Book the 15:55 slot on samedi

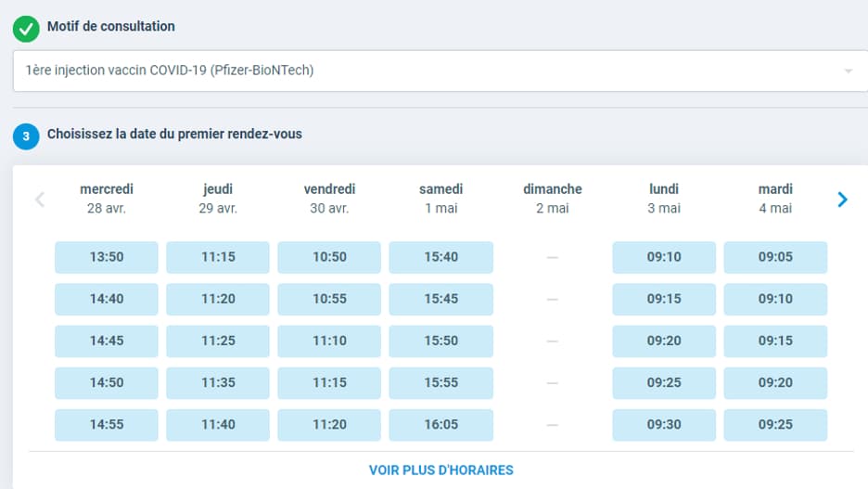[x=441, y=382]
